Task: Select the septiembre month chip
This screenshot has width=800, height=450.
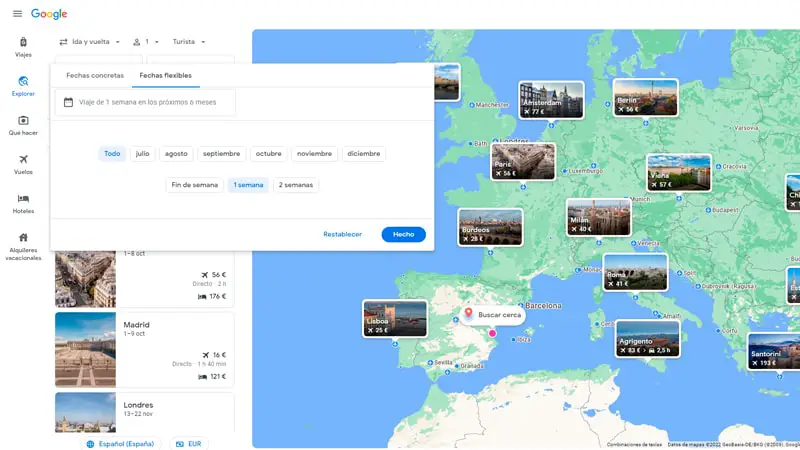Action: click(x=221, y=154)
